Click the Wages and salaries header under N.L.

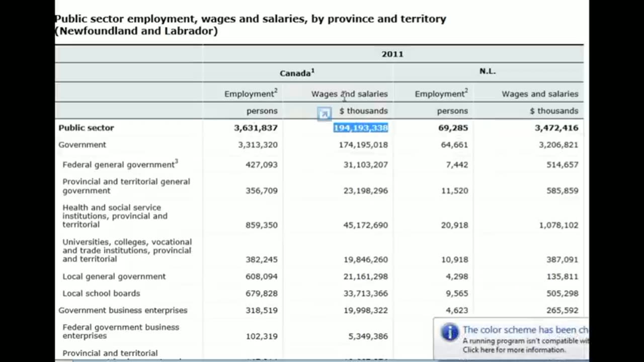point(540,94)
